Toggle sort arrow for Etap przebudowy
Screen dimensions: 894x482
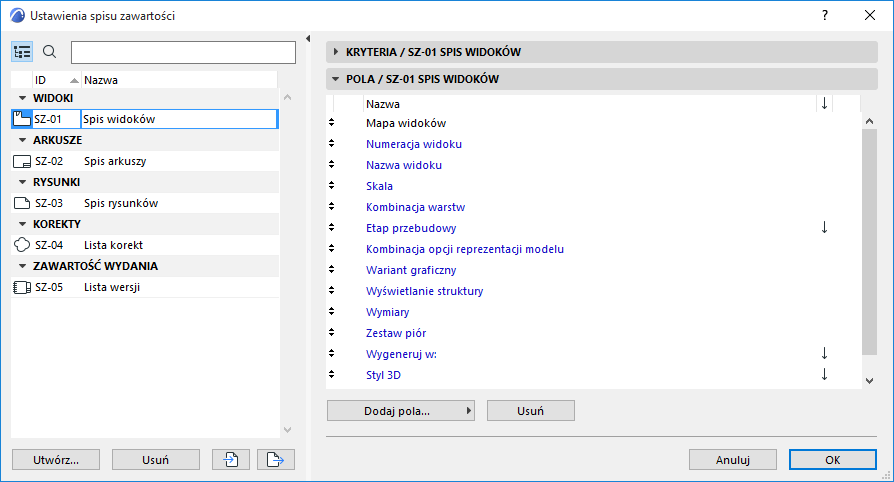[824, 227]
